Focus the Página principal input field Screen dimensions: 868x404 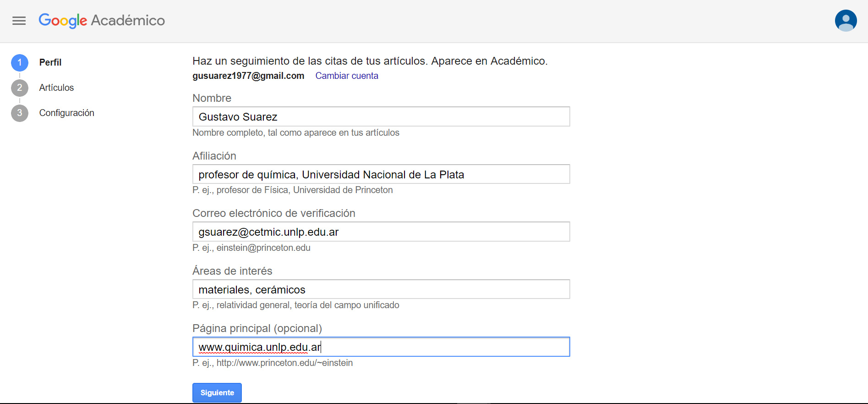tap(381, 347)
